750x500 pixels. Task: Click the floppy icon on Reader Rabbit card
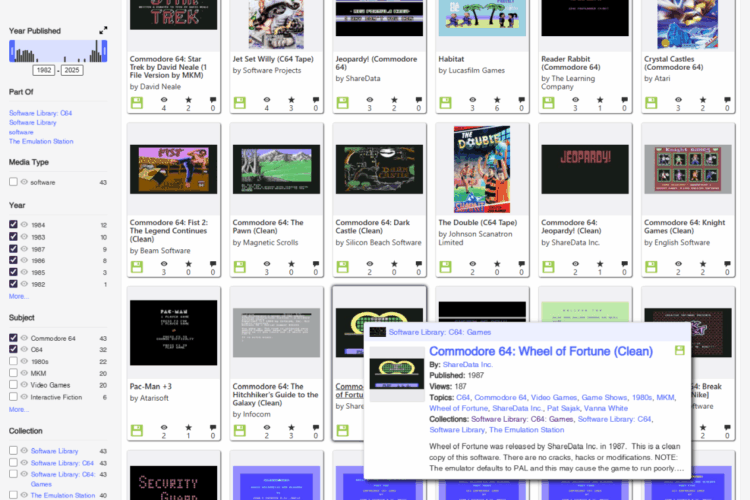(548, 103)
